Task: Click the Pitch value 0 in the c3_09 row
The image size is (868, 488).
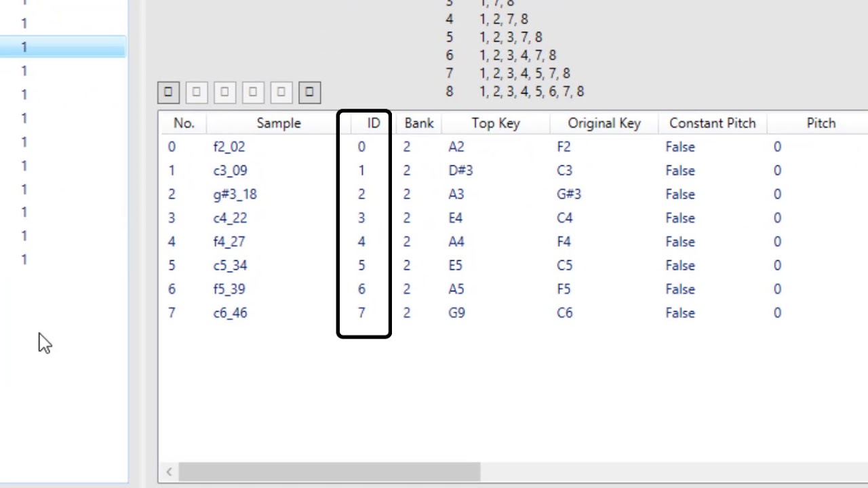Action: click(777, 171)
